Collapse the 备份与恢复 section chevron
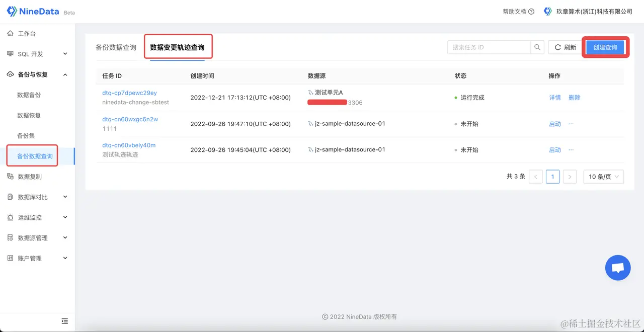The height and width of the screenshot is (332, 644). [65, 74]
